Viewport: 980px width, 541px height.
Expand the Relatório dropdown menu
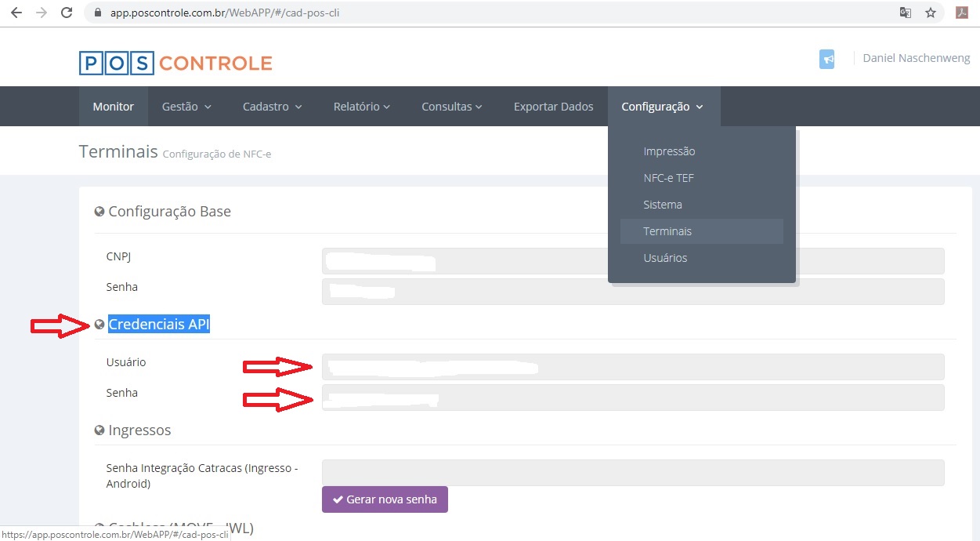tap(362, 107)
